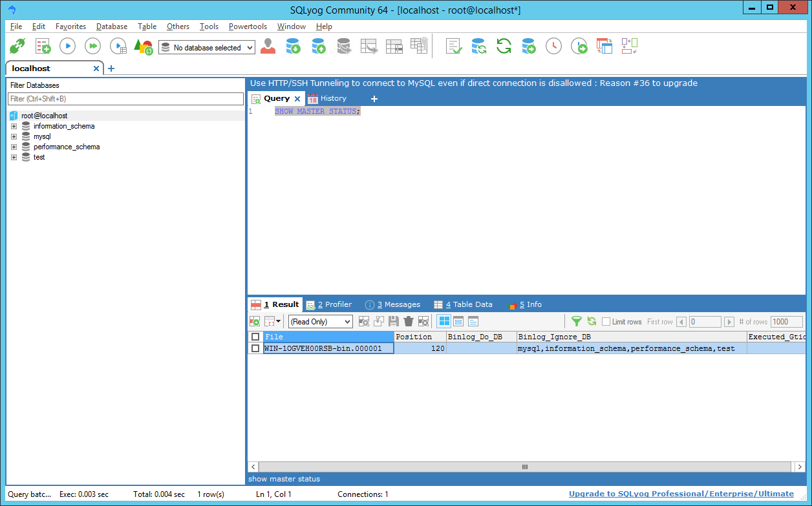812x506 pixels.
Task: Check the select-all header checkbox
Action: click(x=255, y=337)
